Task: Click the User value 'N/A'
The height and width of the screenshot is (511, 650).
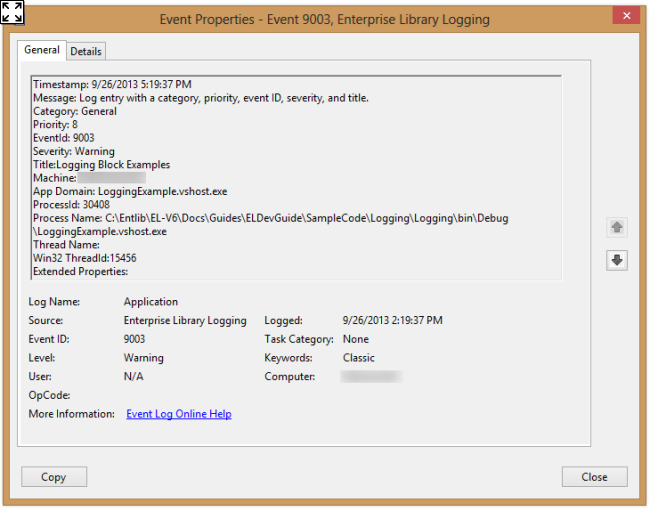Action: point(133,376)
